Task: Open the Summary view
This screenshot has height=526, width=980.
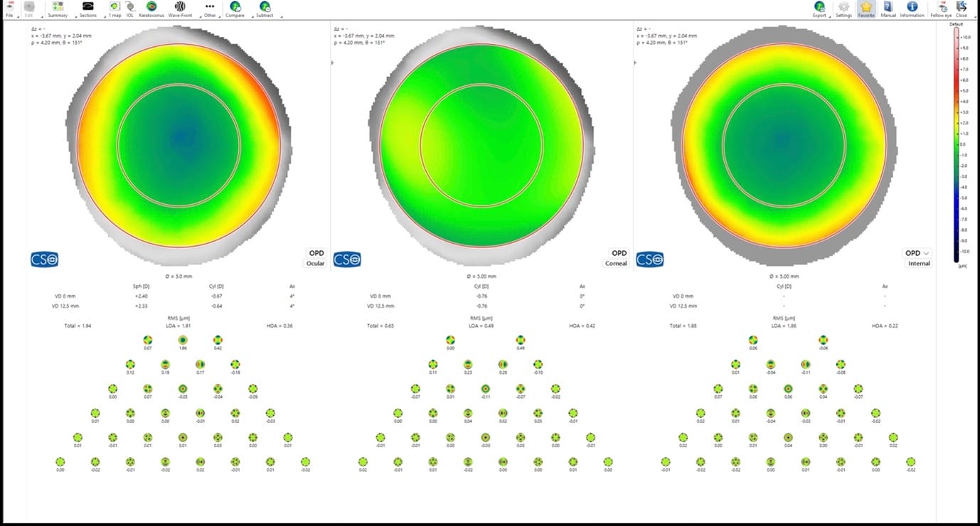Action: tap(58, 9)
